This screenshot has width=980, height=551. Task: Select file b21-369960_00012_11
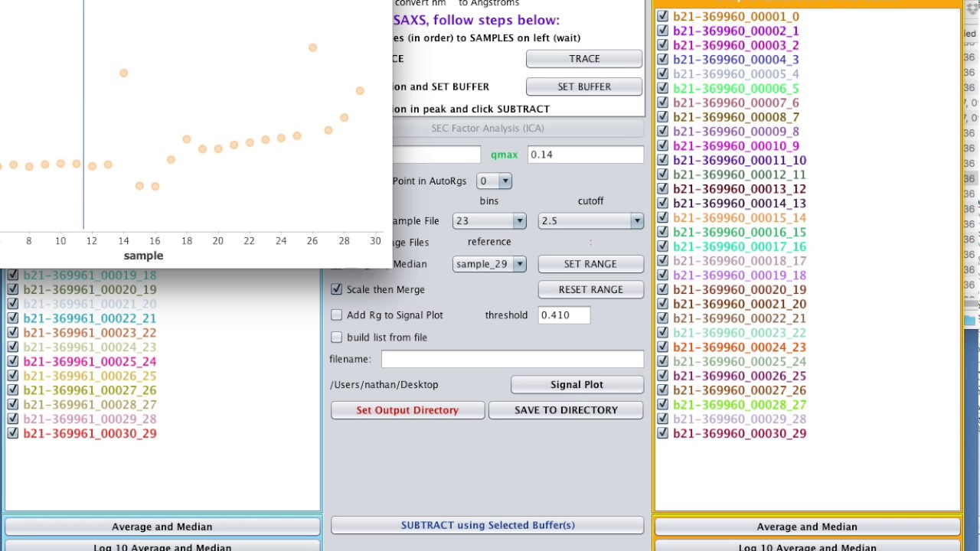(x=740, y=174)
